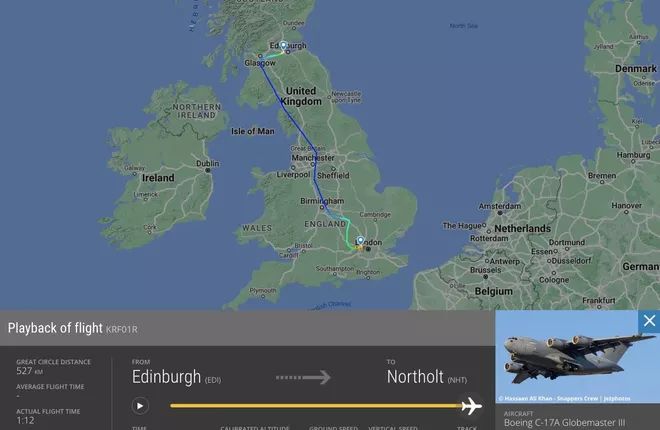The width and height of the screenshot is (660, 430).
Task: Click the London arrival map pin
Action: (360, 241)
